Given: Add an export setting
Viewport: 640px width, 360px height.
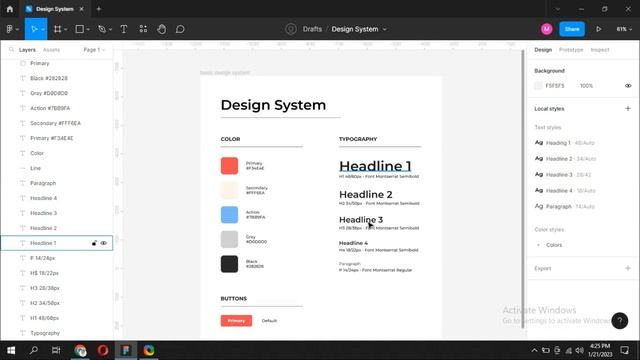Looking at the screenshot, I should point(628,268).
